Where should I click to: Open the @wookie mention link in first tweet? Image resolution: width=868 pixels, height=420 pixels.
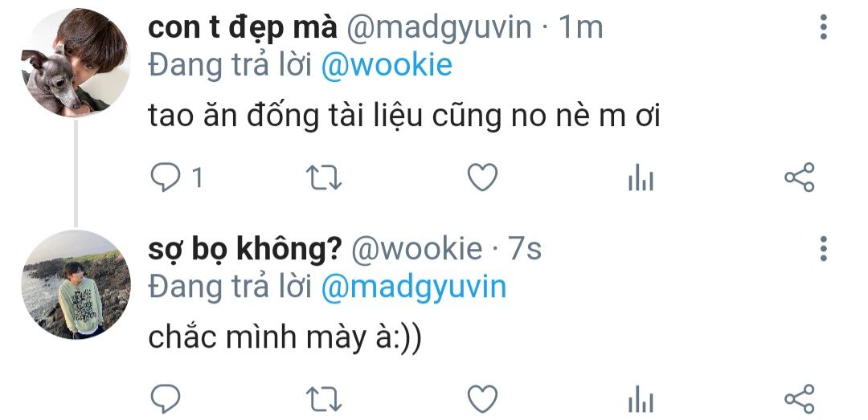pos(387,65)
